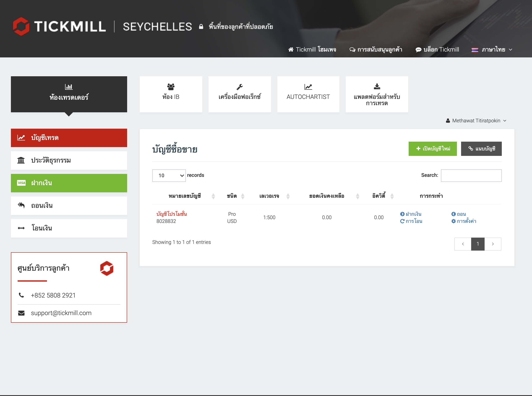
Task: Click the green open new account button
Action: 432,149
